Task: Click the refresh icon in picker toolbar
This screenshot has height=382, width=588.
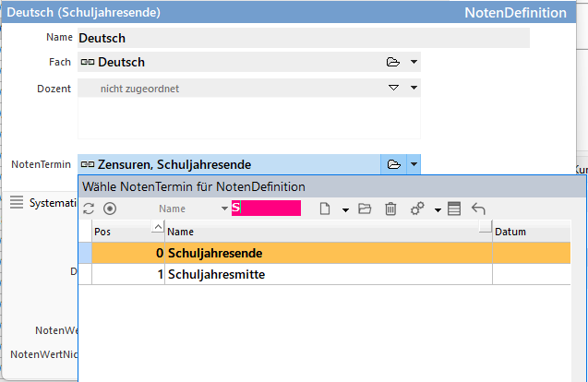Action: coord(89,209)
